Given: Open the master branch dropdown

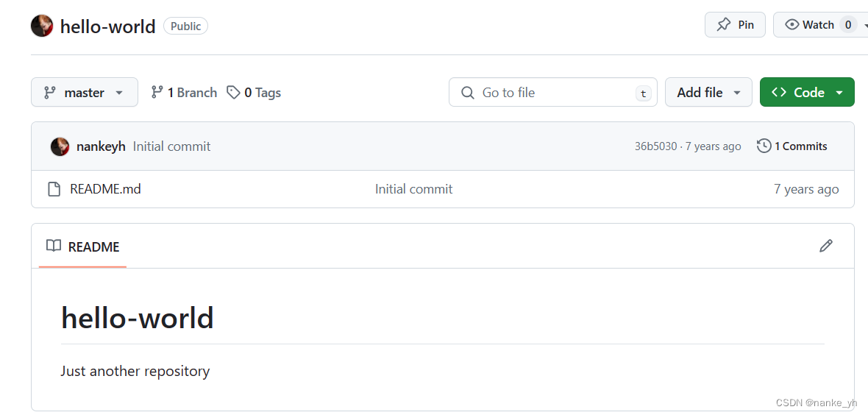Looking at the screenshot, I should coord(85,93).
